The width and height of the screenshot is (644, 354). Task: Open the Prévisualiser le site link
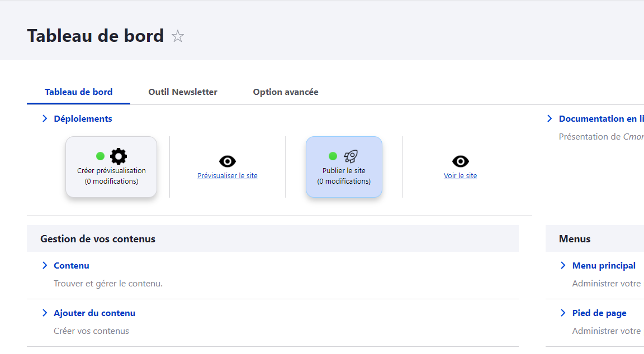pos(228,176)
